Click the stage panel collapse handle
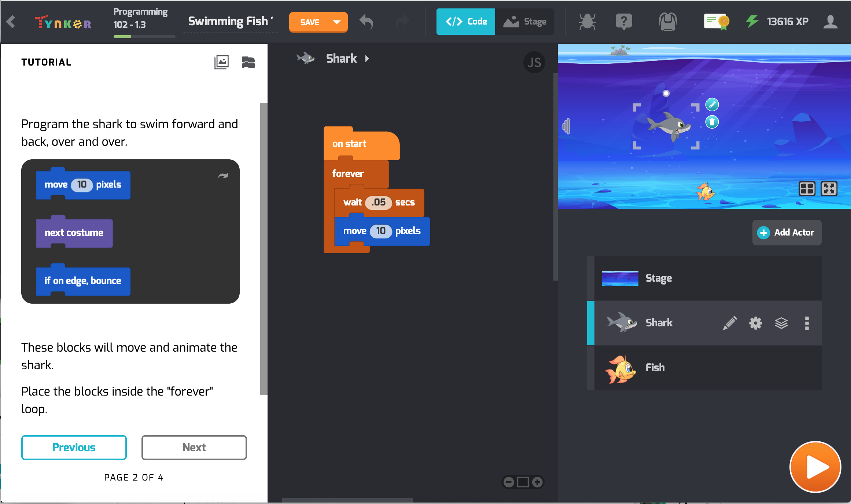The width and height of the screenshot is (851, 504). [x=566, y=126]
